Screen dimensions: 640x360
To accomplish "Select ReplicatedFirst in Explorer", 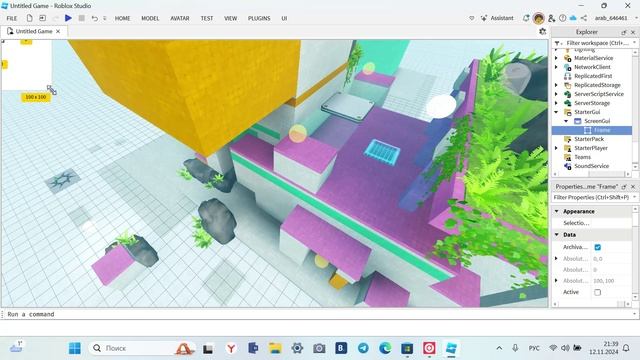I will click(593, 76).
